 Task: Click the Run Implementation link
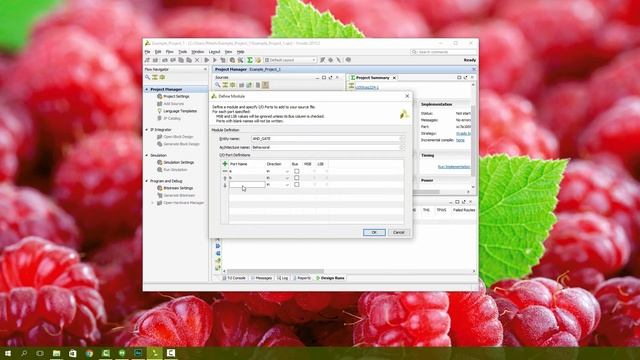[453, 167]
